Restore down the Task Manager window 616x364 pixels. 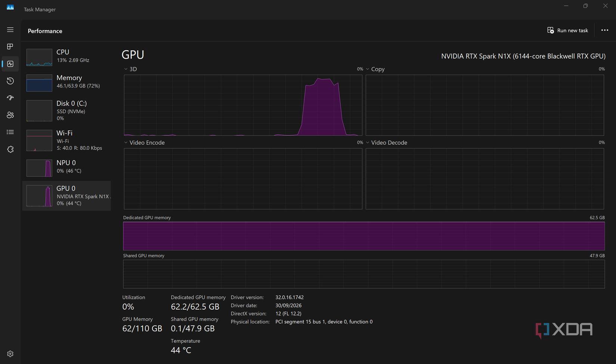click(585, 6)
